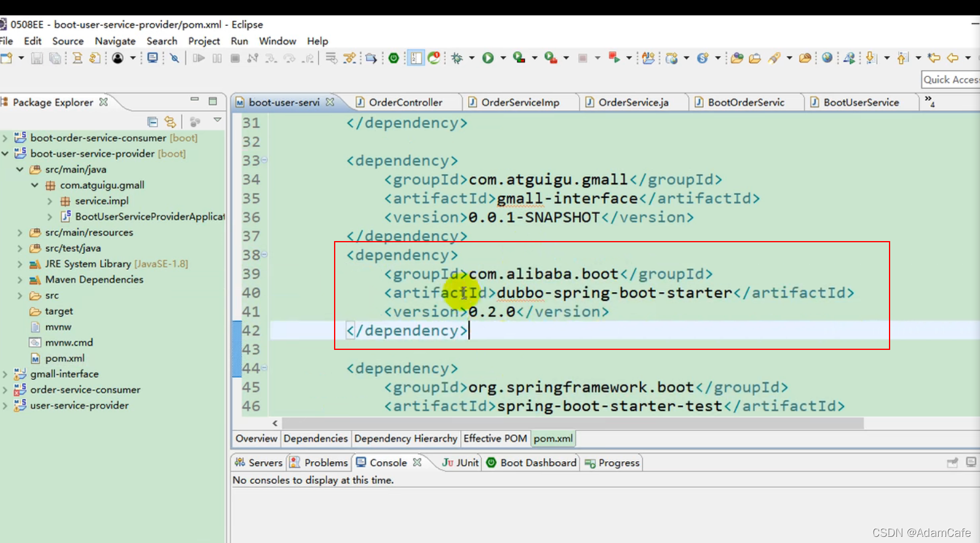
Task: Switch to the Progress view tab
Action: coord(613,463)
